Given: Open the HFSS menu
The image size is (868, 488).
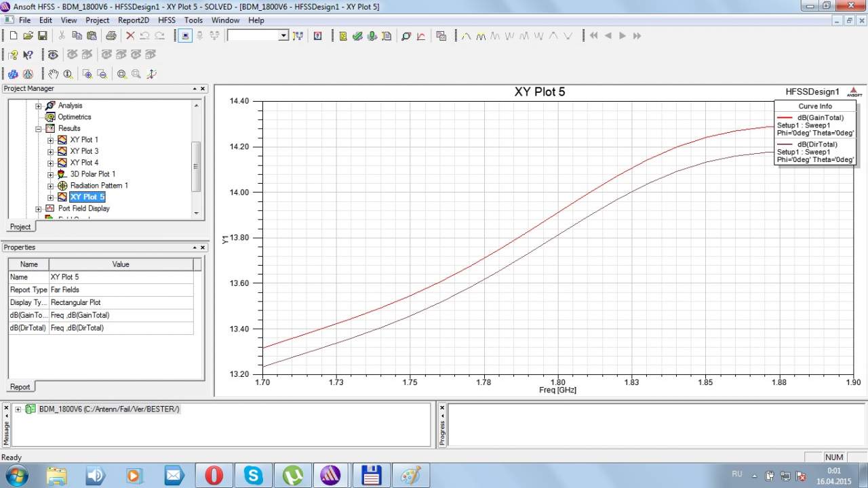Looking at the screenshot, I should point(166,20).
